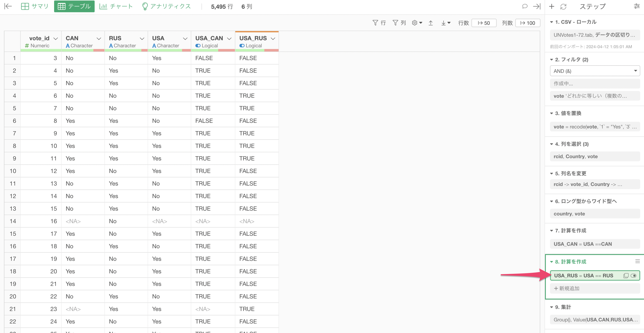Open the comment bubble icon
Viewport: 644px width, 333px height.
525,6
